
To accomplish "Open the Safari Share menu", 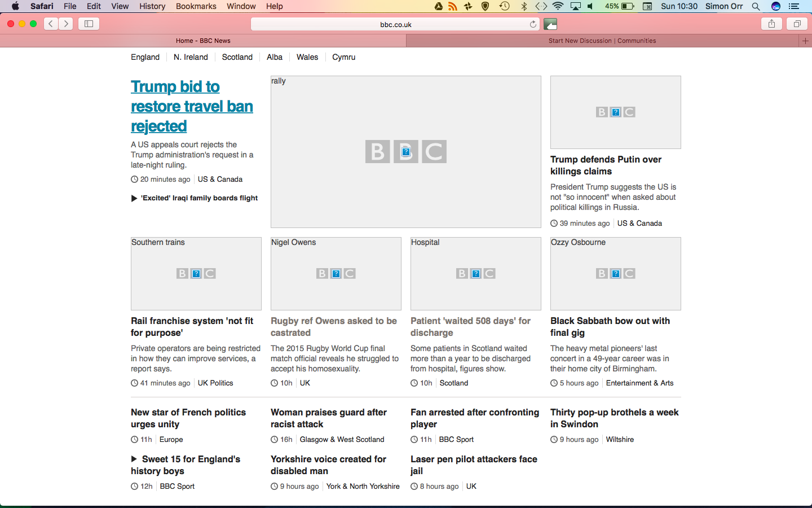I will point(771,24).
